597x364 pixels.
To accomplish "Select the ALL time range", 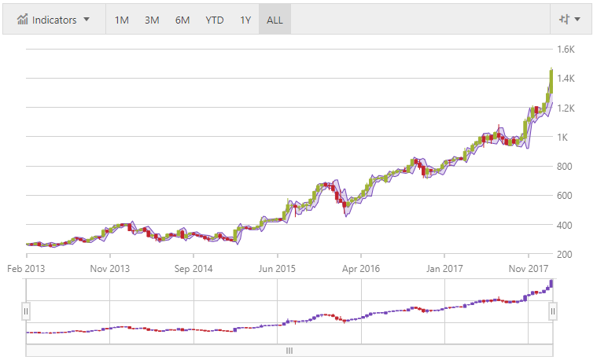I will tap(275, 20).
